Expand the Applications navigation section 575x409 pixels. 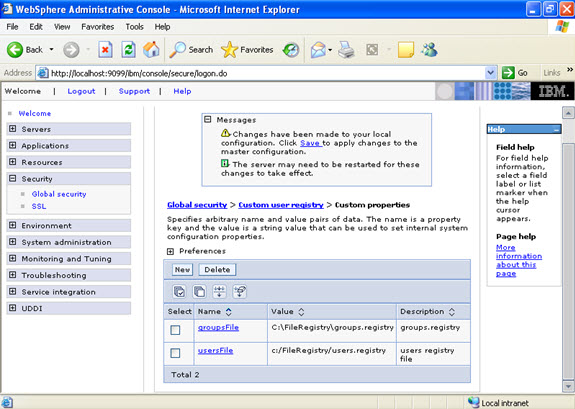point(12,145)
